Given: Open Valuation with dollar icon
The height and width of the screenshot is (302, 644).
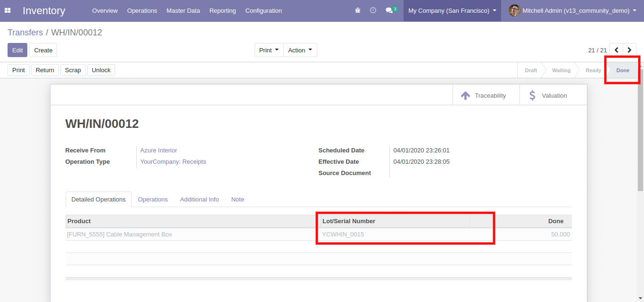Looking at the screenshot, I should (548, 95).
